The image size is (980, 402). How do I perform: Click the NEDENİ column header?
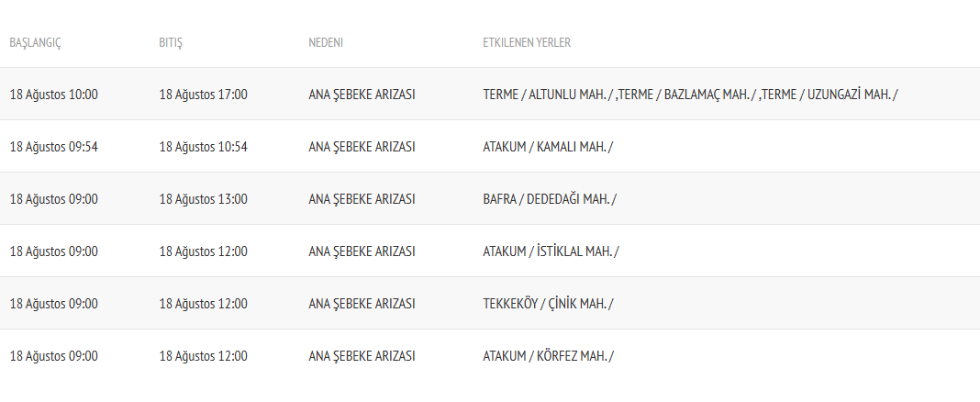click(326, 43)
